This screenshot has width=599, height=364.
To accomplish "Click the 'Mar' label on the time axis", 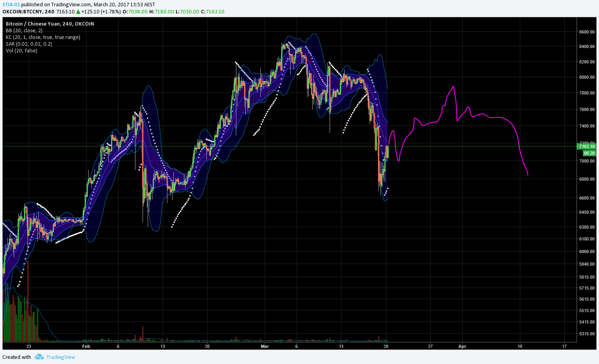I will pyautogui.click(x=265, y=346).
